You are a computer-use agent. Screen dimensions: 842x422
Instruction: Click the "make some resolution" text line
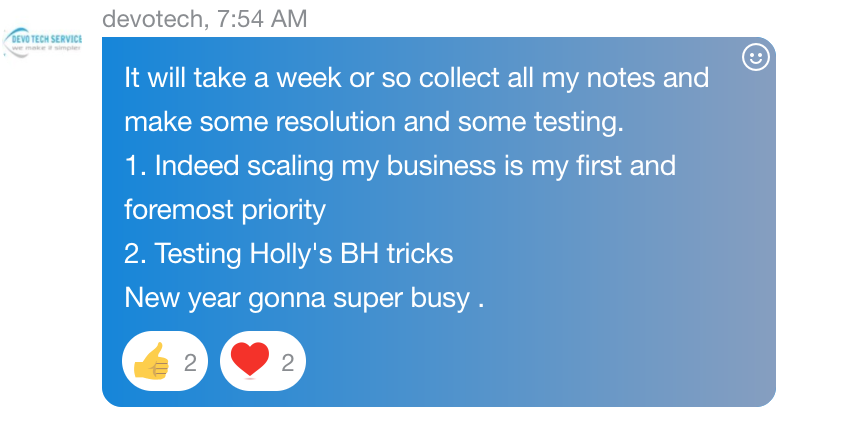[x=373, y=122]
